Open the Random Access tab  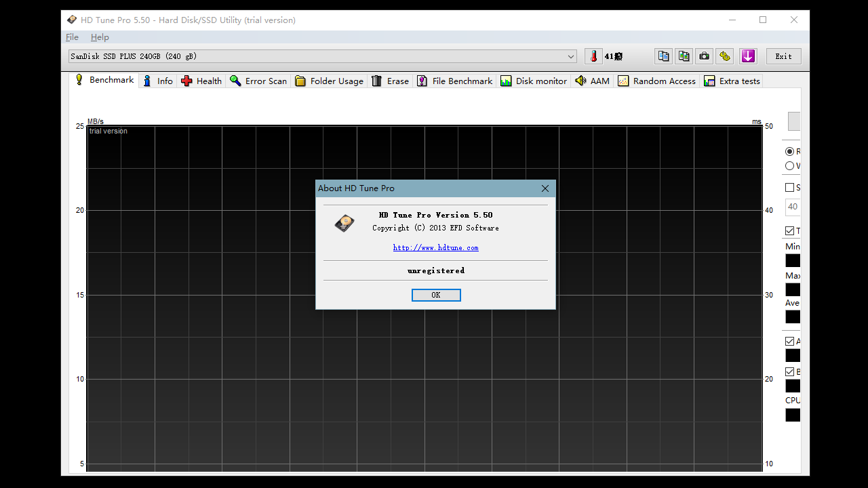click(656, 81)
